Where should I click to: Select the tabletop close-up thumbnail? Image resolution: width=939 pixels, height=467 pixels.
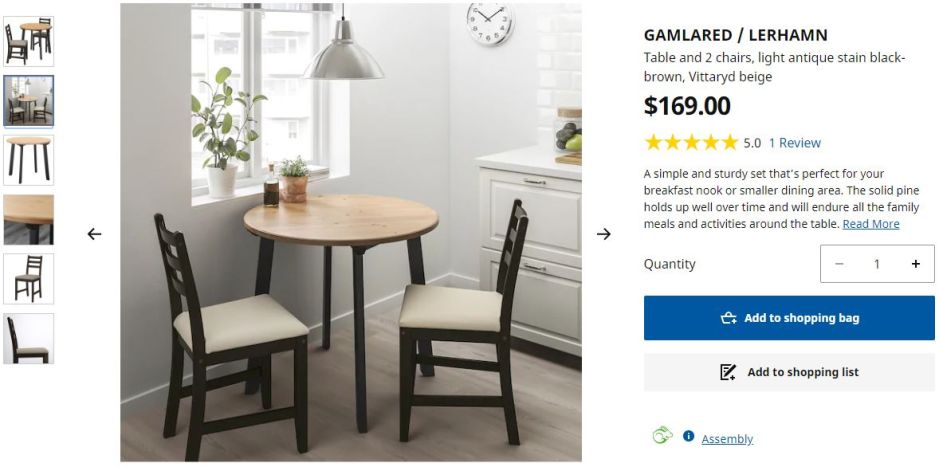(29, 219)
